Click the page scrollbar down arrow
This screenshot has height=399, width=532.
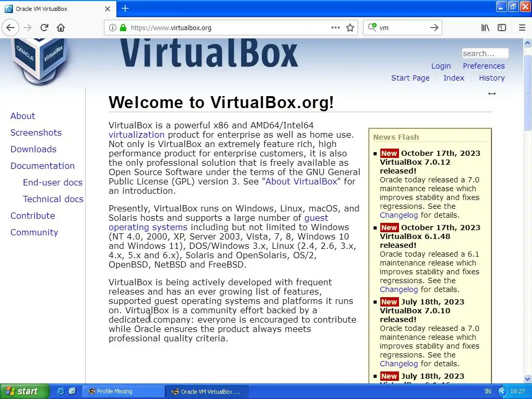tap(528, 379)
